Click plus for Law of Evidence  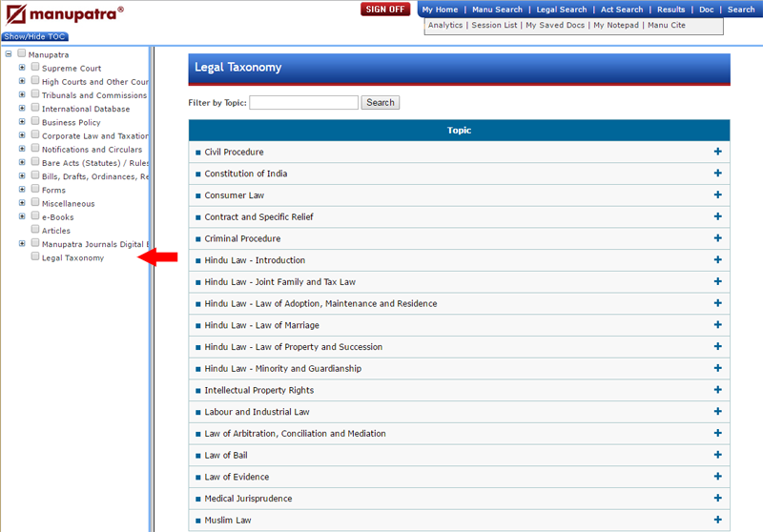(x=718, y=476)
